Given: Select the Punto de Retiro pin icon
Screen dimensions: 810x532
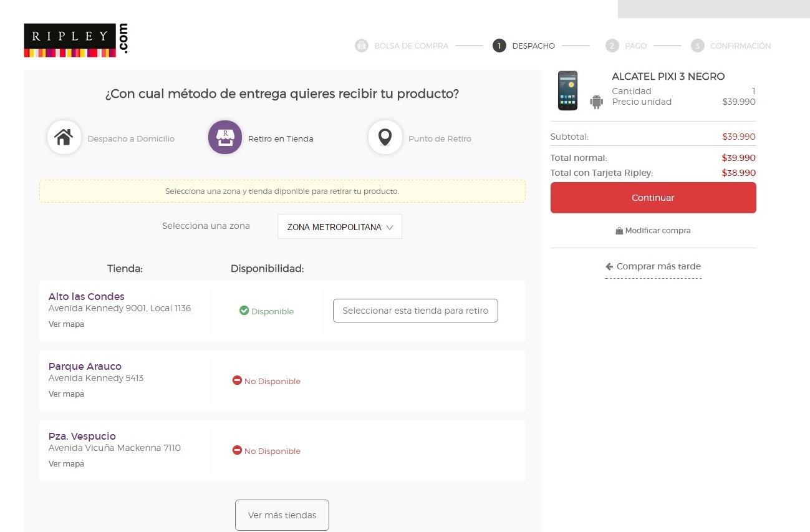Looking at the screenshot, I should pos(385,138).
